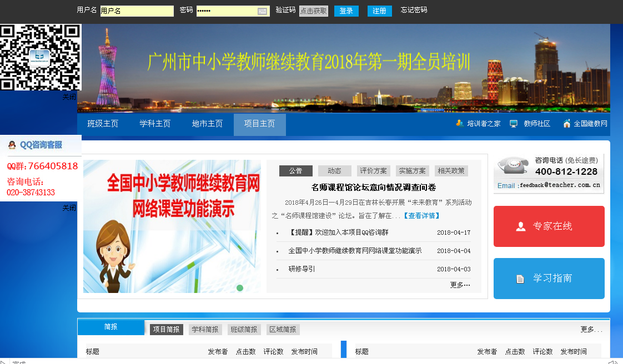Click the green carousel indicator dot

(240, 287)
